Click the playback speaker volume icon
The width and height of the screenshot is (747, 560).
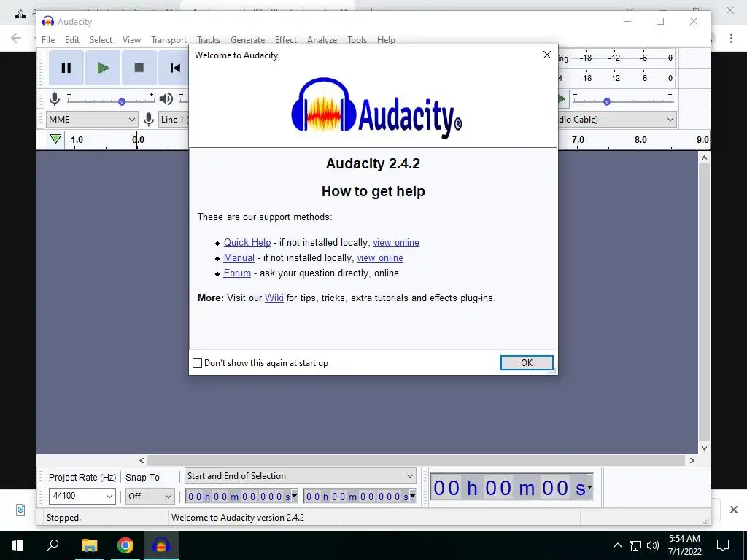click(166, 99)
